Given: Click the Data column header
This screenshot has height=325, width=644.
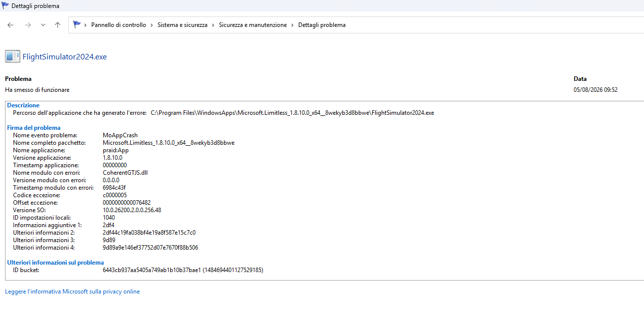Looking at the screenshot, I should tap(580, 79).
